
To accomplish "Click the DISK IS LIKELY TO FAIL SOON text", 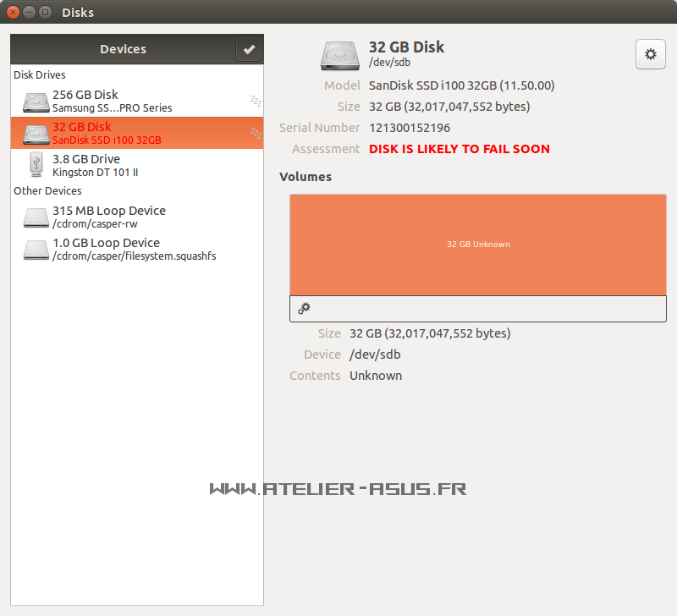I will pos(459,149).
